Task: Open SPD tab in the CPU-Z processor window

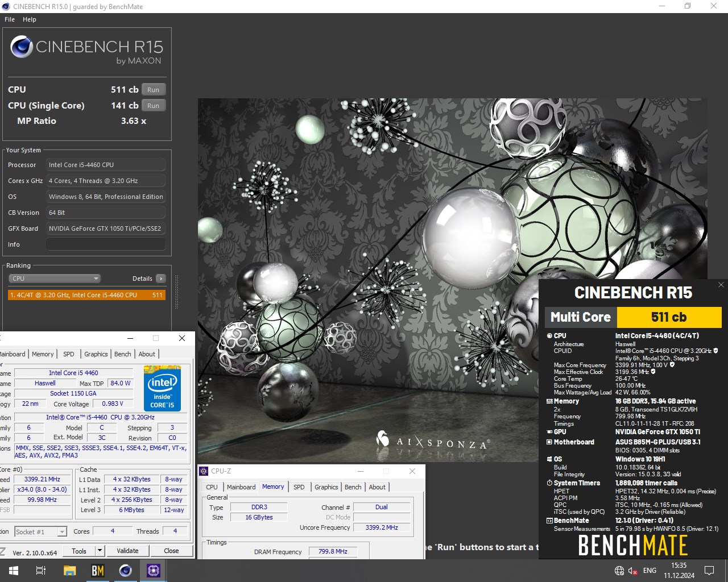Action: point(69,354)
